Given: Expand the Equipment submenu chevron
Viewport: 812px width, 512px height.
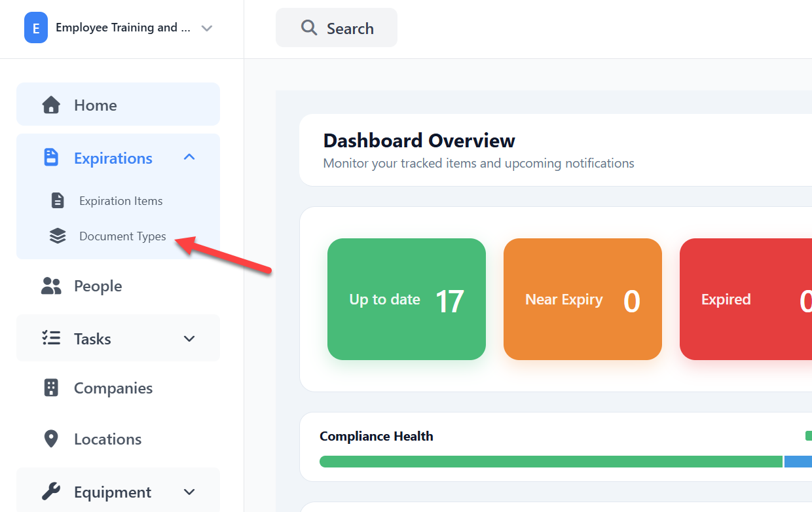Looking at the screenshot, I should tap(190, 492).
